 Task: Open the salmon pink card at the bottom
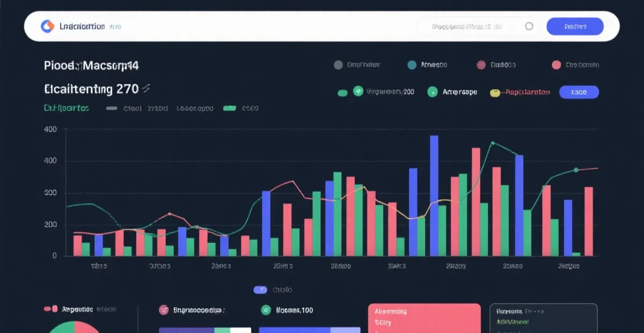pyautogui.click(x=424, y=318)
